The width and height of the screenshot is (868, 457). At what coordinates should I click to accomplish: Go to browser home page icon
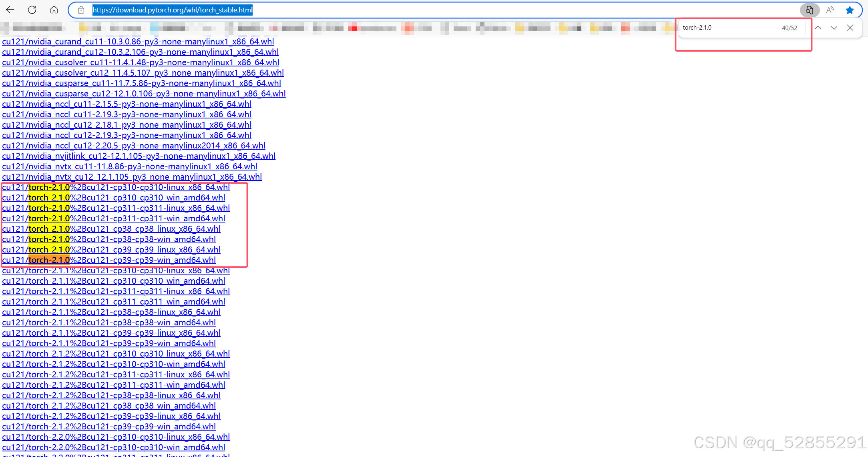54,10
